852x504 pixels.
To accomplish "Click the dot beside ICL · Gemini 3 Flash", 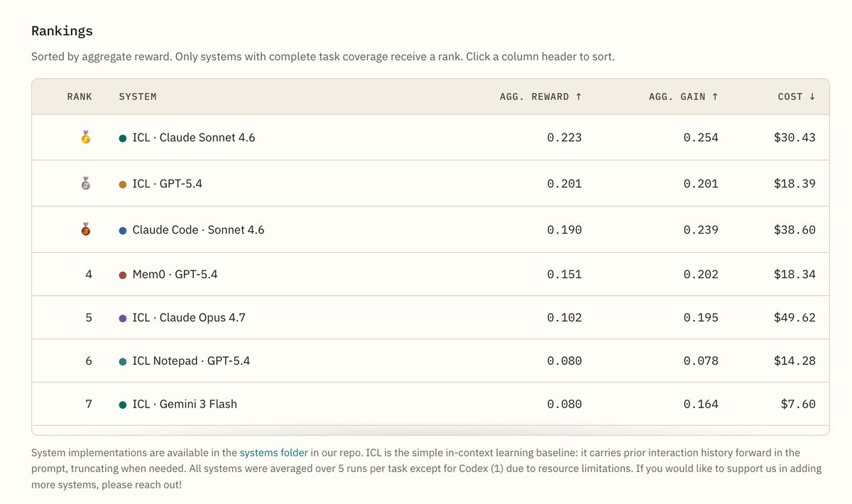I will [x=123, y=405].
